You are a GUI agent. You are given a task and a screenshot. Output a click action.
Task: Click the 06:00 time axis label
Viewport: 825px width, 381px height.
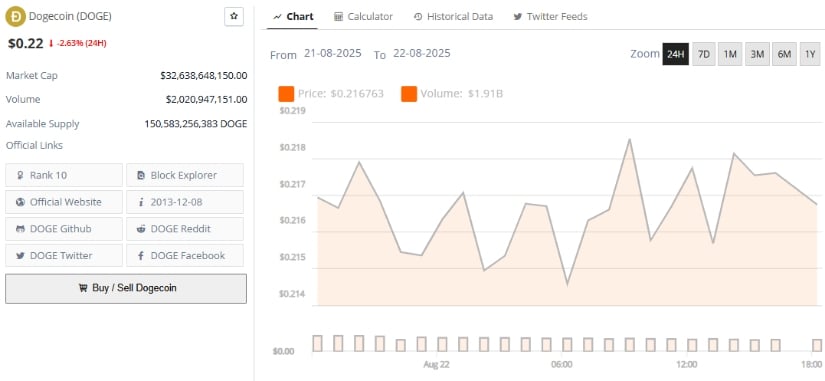(x=561, y=365)
